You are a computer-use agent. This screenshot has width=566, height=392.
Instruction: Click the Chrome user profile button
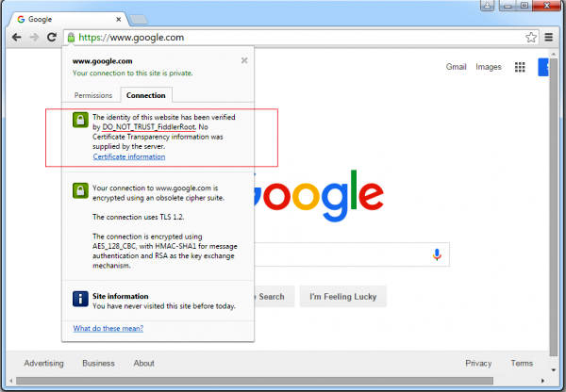tap(488, 6)
